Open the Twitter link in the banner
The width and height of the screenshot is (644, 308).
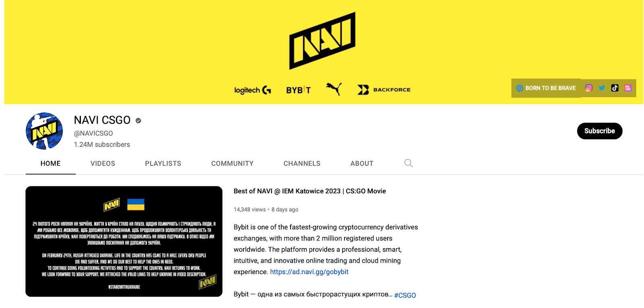[602, 88]
